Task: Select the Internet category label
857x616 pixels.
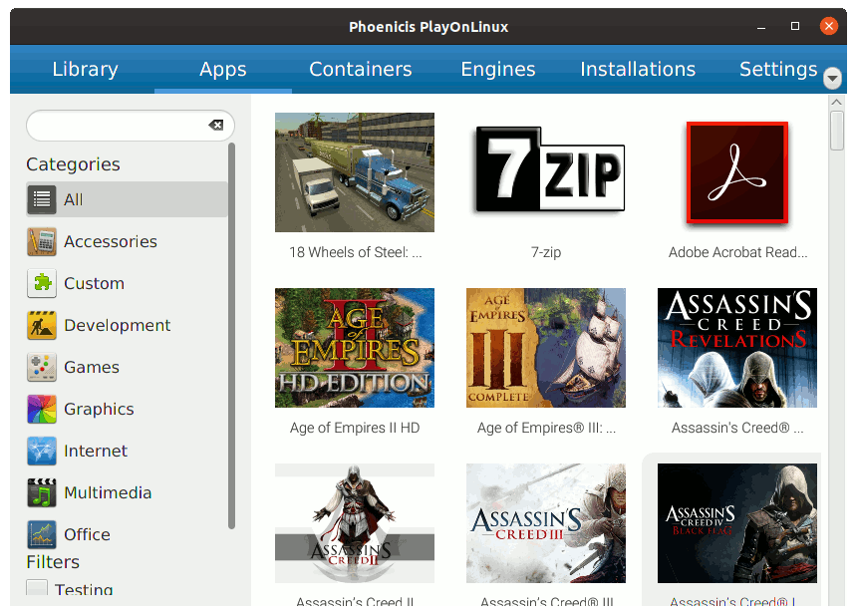Action: pos(96,451)
